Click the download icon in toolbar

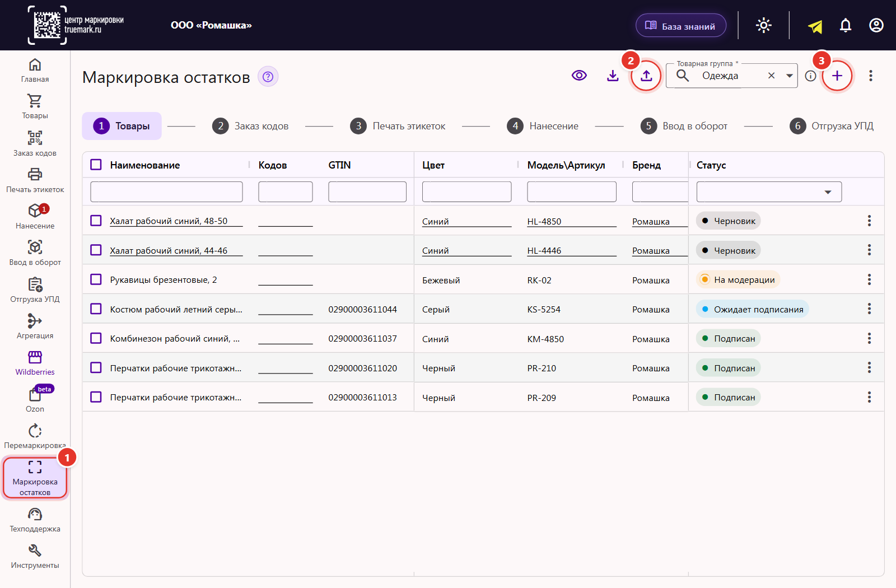pyautogui.click(x=613, y=76)
